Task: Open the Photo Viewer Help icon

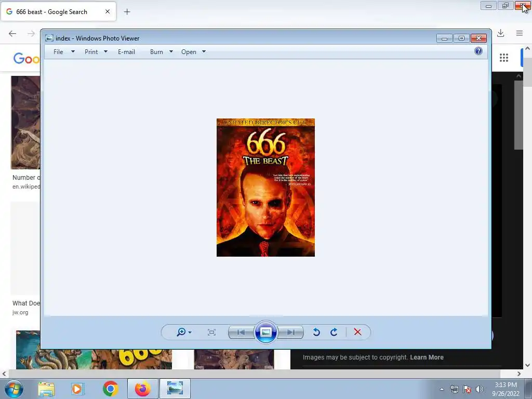Action: coord(478,51)
